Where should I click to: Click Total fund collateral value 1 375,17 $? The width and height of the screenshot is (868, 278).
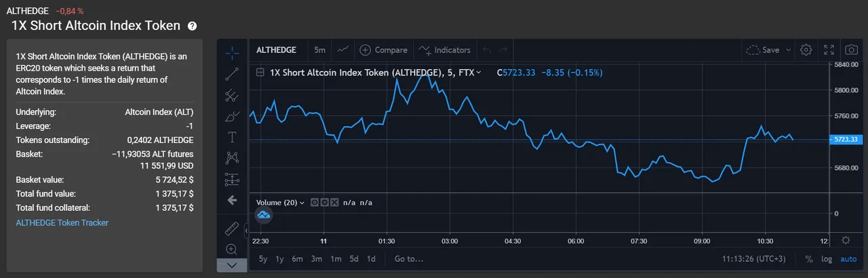click(174, 208)
